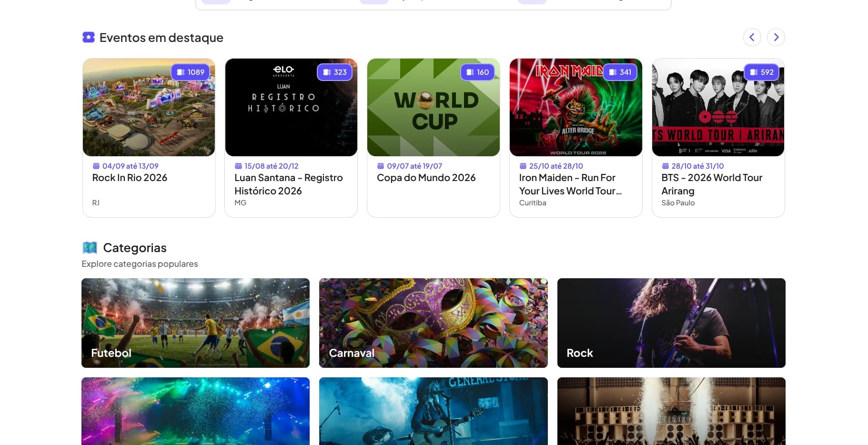Open the World Cup event image
868x445 pixels.
434,107
